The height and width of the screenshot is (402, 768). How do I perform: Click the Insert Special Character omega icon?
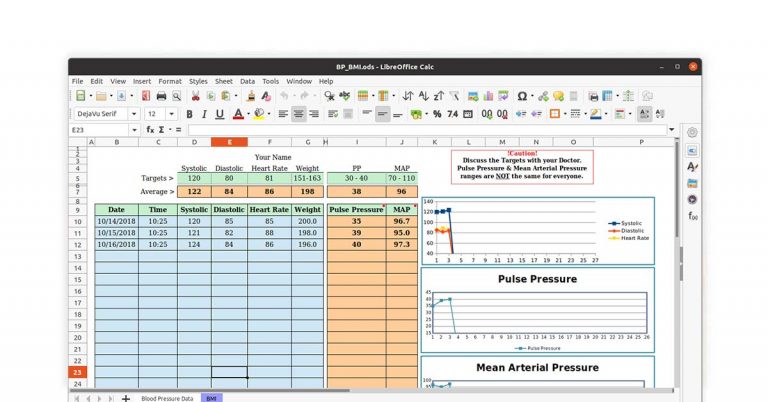coord(522,96)
